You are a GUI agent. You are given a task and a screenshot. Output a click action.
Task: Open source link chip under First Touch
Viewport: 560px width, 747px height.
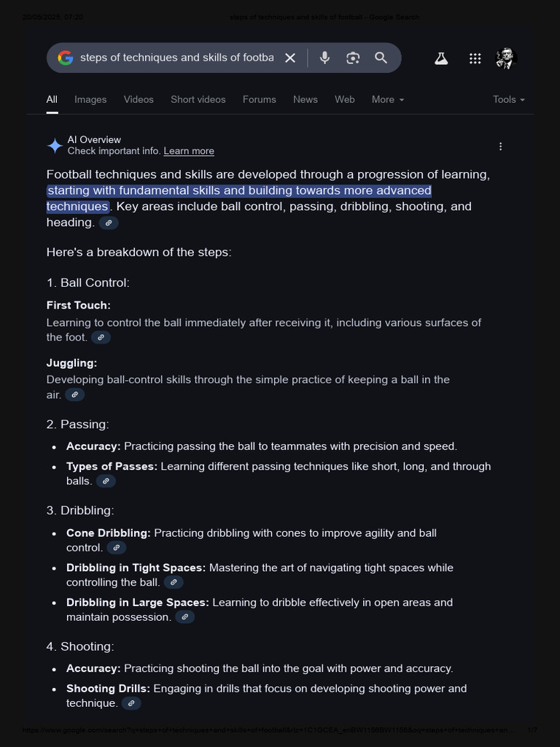[x=101, y=338]
